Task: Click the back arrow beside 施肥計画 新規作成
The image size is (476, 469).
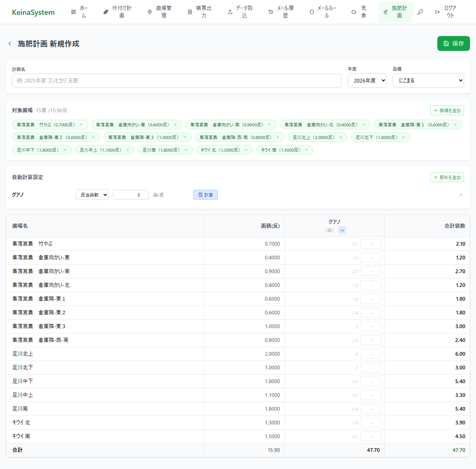Action: point(10,43)
